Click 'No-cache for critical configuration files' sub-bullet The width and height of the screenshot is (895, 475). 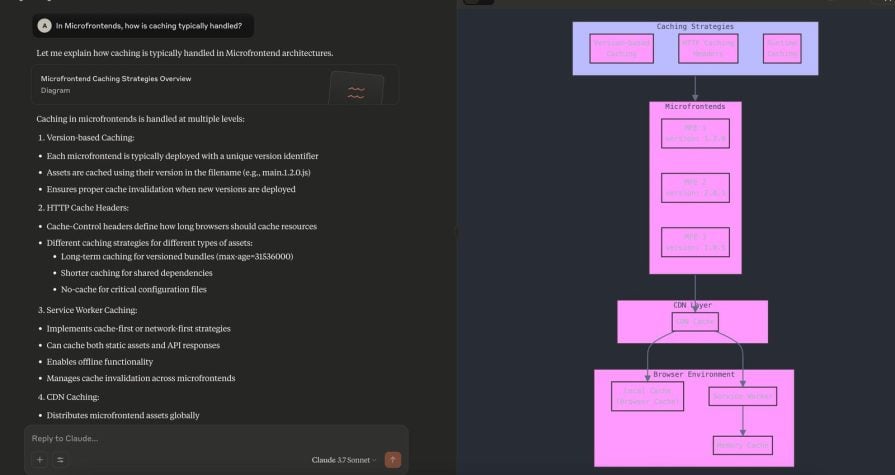(x=134, y=289)
